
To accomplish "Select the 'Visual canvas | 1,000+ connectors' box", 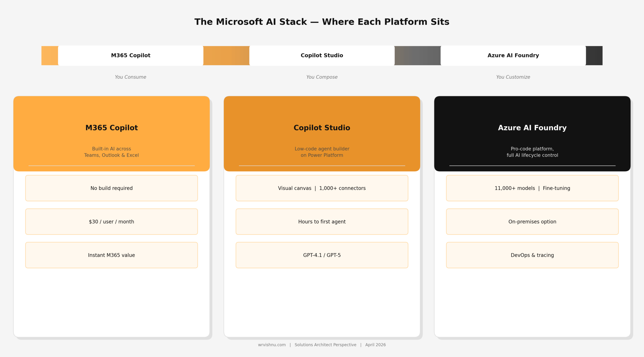I will (322, 188).
